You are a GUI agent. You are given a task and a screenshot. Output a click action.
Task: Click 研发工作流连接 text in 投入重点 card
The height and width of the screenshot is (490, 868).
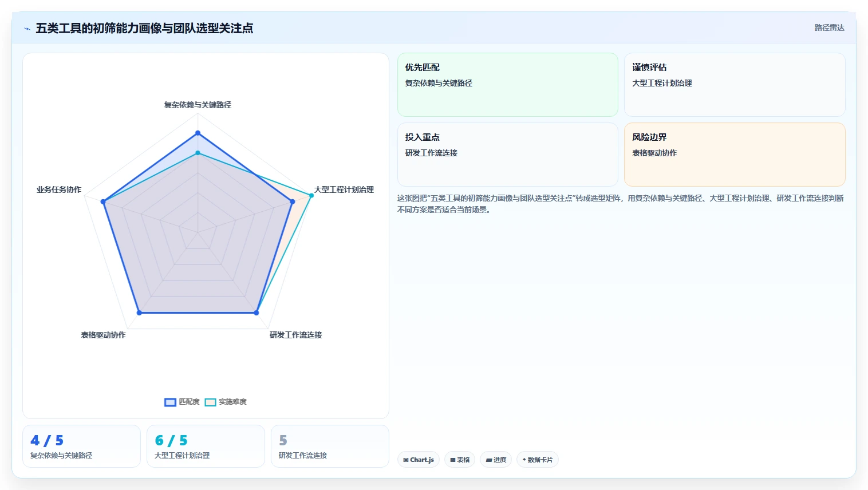[431, 153]
